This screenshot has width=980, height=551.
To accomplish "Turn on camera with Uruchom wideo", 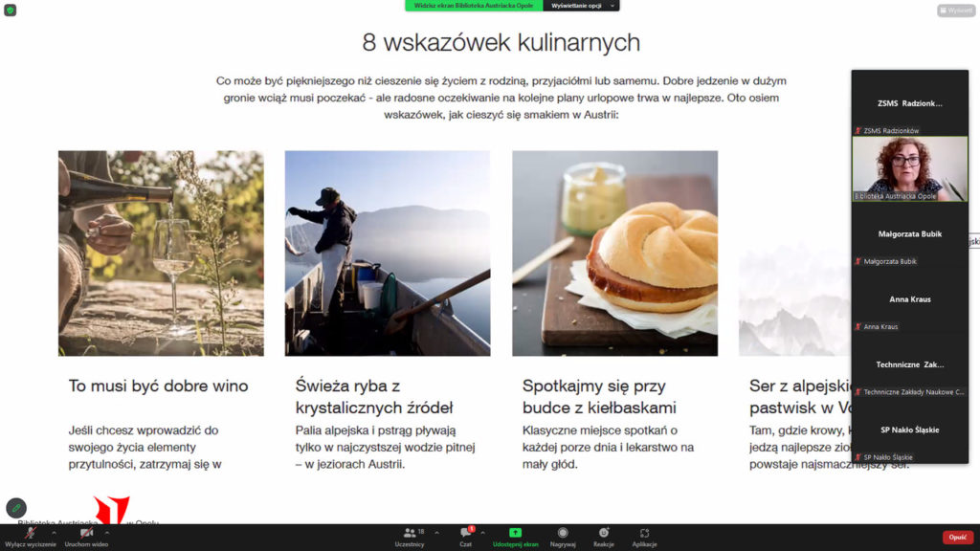I will pyautogui.click(x=86, y=533).
